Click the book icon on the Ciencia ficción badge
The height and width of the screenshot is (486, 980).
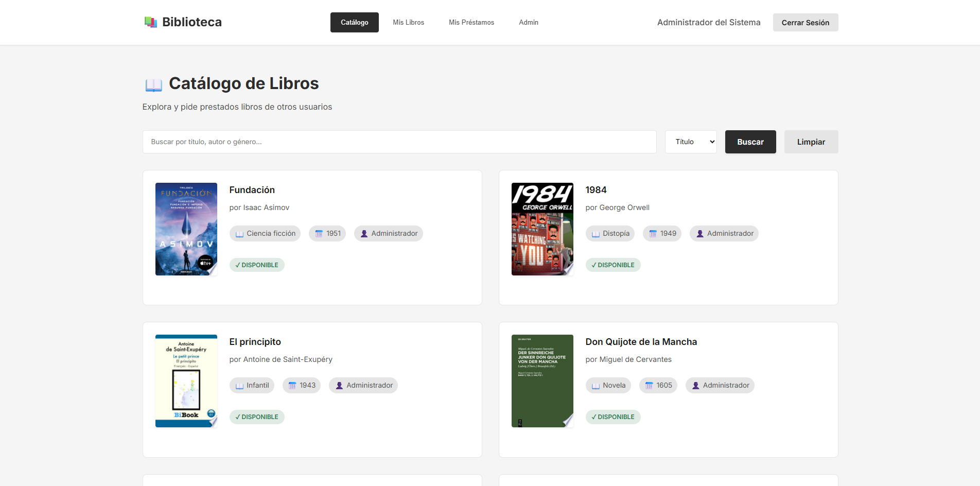pyautogui.click(x=239, y=233)
